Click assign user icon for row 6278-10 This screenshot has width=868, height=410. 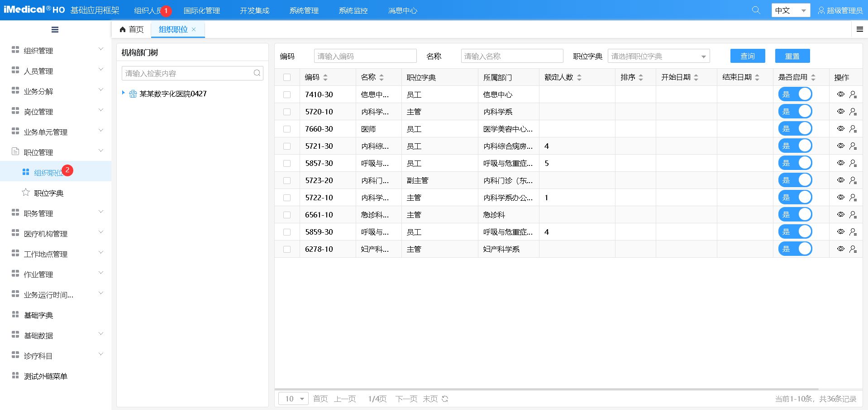click(x=853, y=249)
